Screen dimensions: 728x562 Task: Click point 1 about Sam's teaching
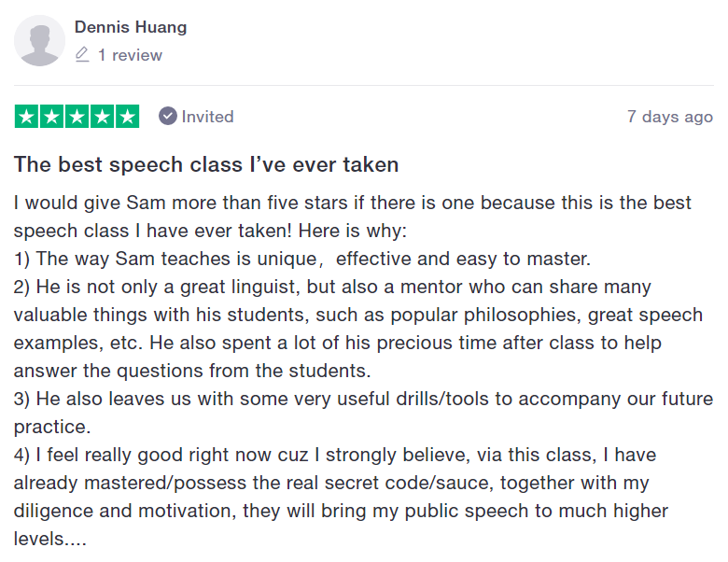tap(302, 259)
